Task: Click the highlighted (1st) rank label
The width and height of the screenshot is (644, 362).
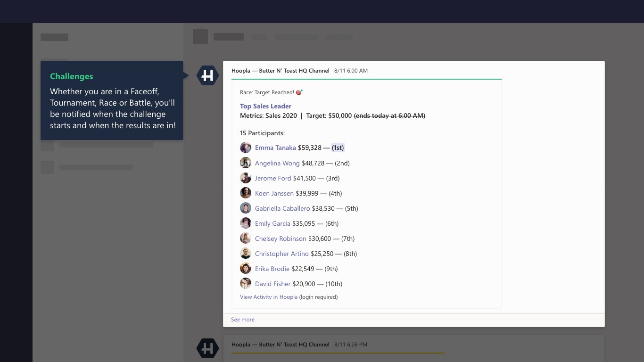Action: click(x=338, y=148)
